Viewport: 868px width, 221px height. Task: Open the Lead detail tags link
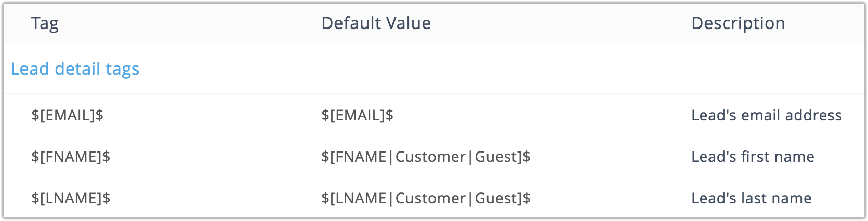75,69
